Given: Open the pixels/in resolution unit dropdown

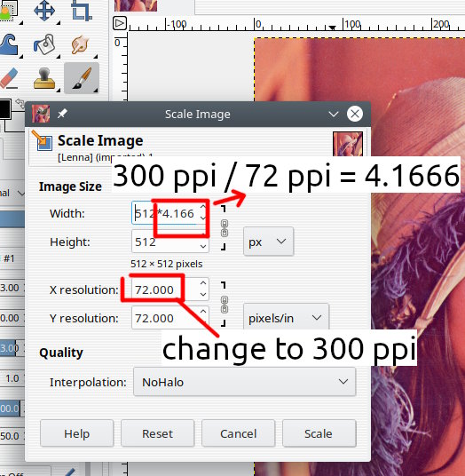Looking at the screenshot, I should [286, 318].
